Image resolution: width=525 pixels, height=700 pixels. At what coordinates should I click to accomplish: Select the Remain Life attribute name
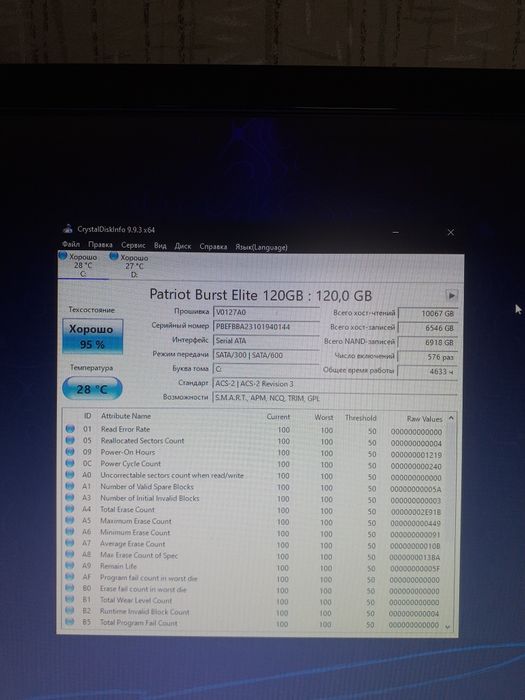[x=118, y=566]
